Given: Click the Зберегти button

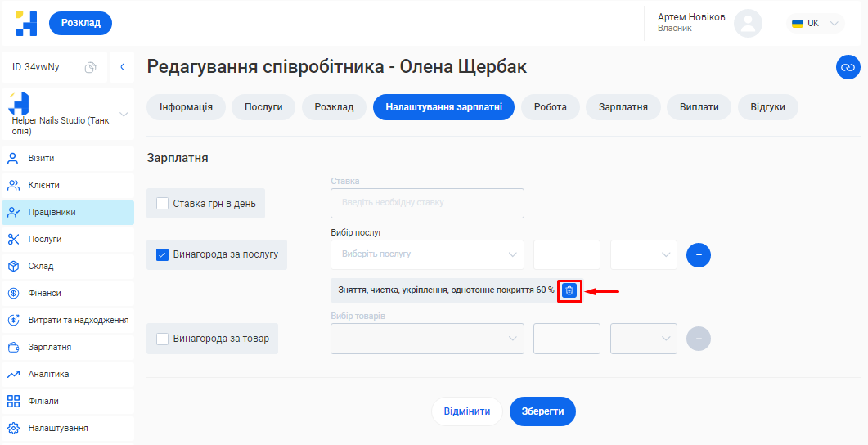Looking at the screenshot, I should pyautogui.click(x=542, y=411).
